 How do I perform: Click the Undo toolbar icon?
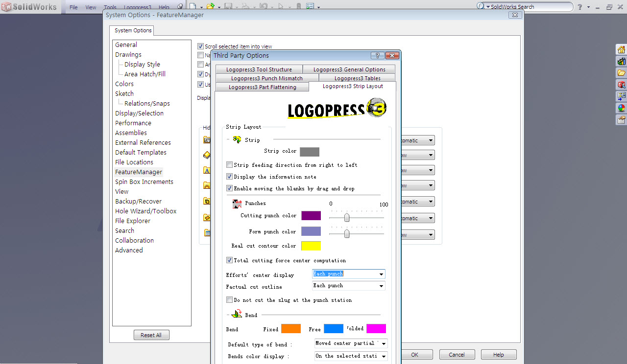click(263, 7)
